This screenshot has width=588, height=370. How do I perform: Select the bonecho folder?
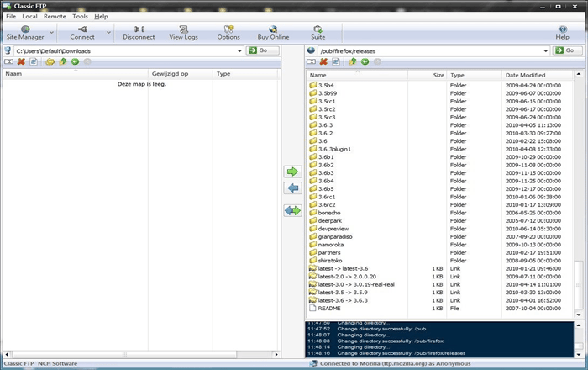[x=329, y=213]
